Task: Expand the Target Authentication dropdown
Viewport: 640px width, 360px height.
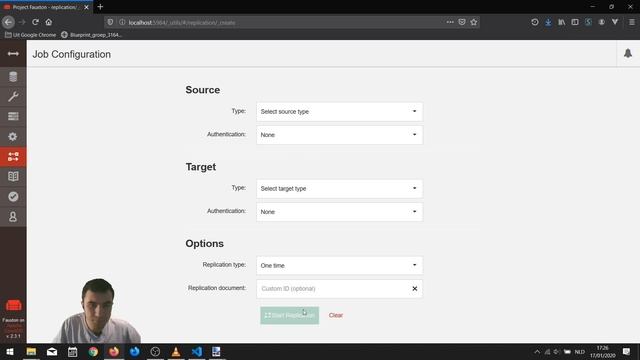Action: [x=339, y=212]
